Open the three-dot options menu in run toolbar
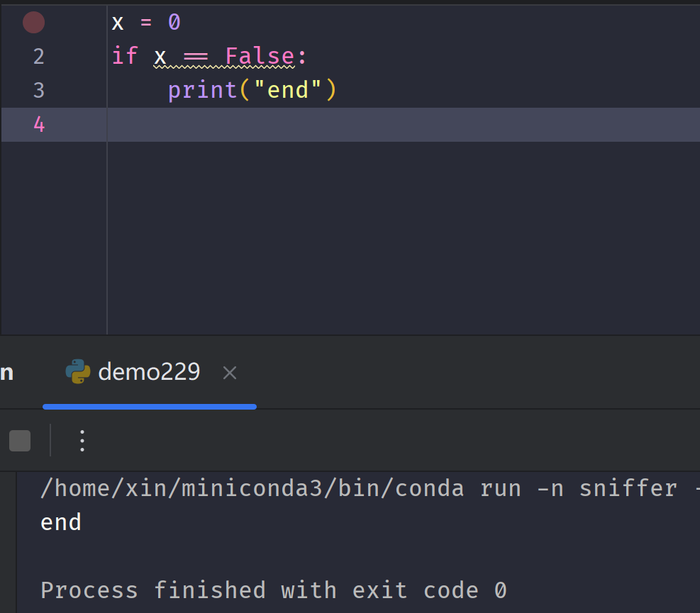Screen dimensions: 700x613 82,440
